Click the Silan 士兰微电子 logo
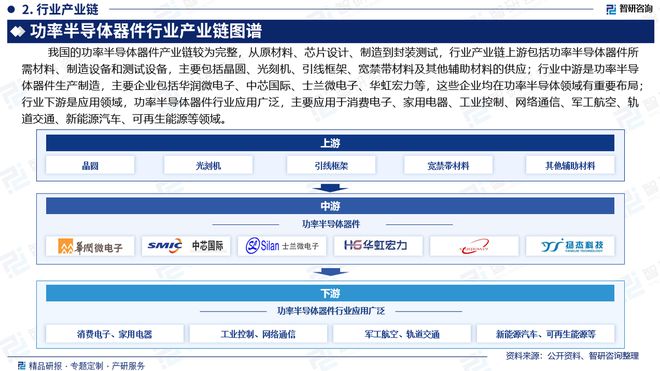The height and width of the screenshot is (371, 660). point(282,246)
